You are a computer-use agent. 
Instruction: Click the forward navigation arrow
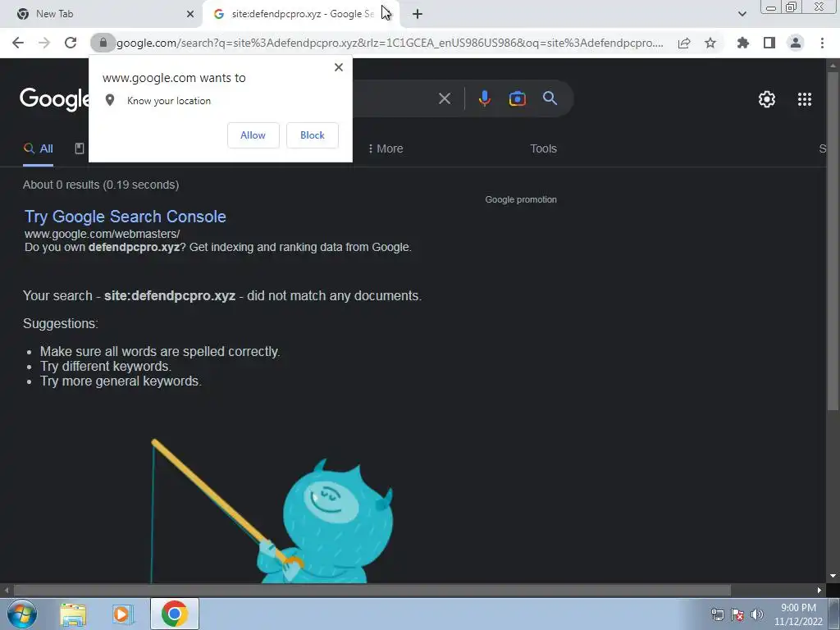tap(44, 43)
